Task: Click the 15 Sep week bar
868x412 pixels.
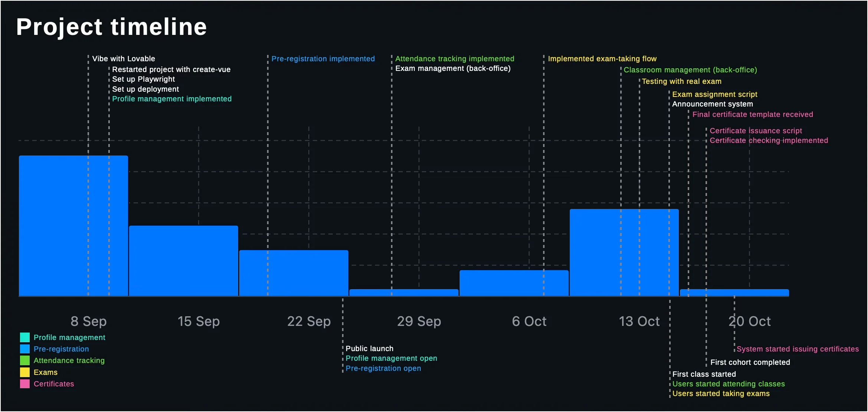Action: 184,261
